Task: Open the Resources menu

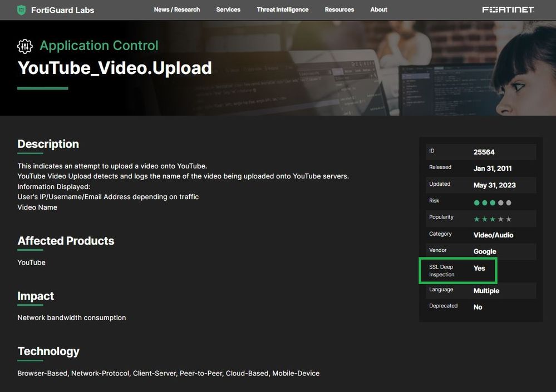Action: pos(339,9)
